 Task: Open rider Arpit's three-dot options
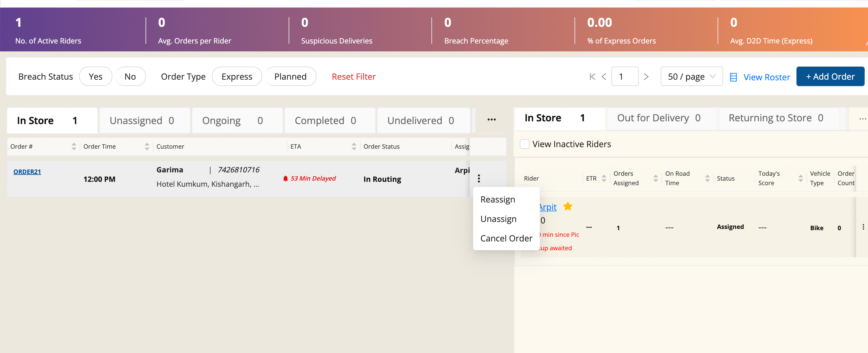pyautogui.click(x=863, y=227)
